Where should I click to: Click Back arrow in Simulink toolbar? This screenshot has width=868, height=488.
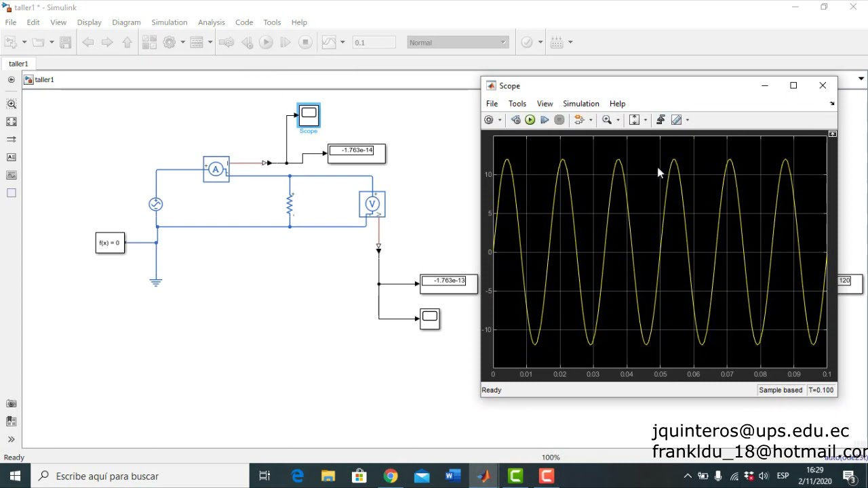click(88, 43)
